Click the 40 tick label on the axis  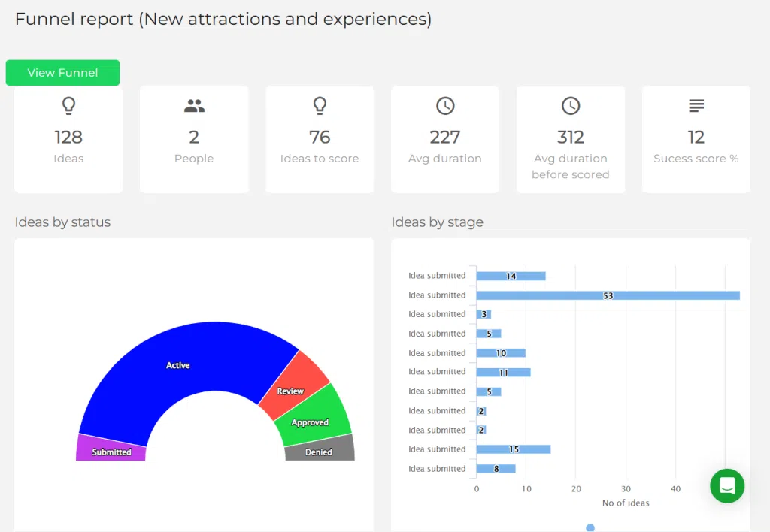pos(676,489)
